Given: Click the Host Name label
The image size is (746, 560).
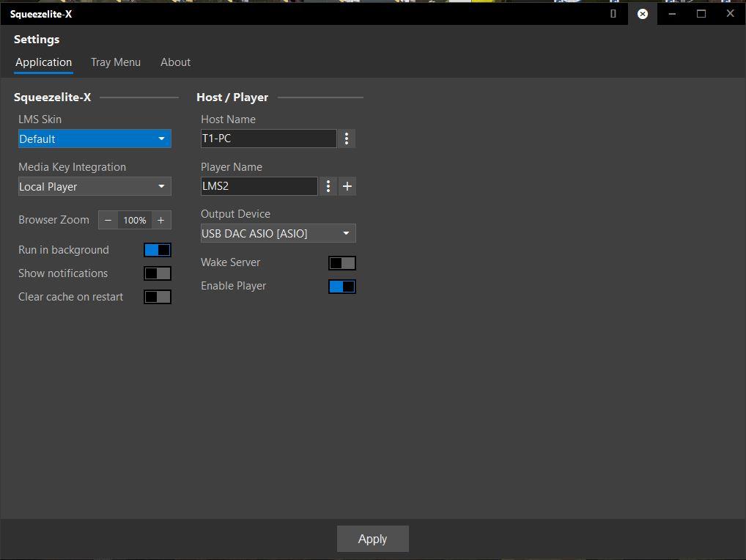Looking at the screenshot, I should [x=229, y=119].
